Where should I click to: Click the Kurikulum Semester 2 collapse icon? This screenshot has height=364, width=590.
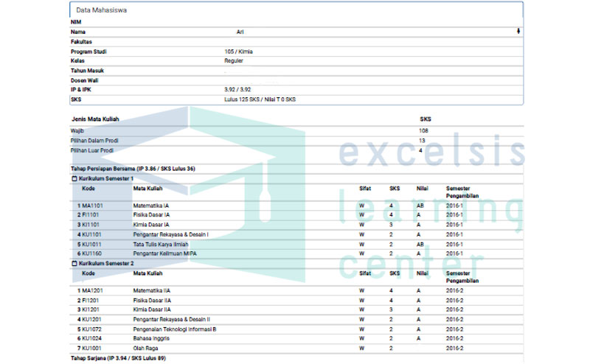(x=74, y=263)
